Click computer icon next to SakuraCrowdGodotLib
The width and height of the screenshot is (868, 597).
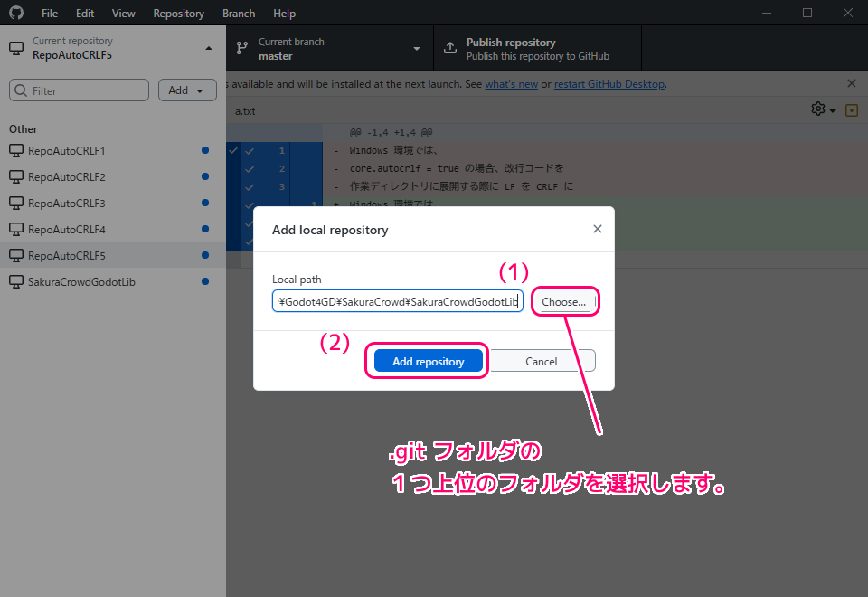pos(16,282)
